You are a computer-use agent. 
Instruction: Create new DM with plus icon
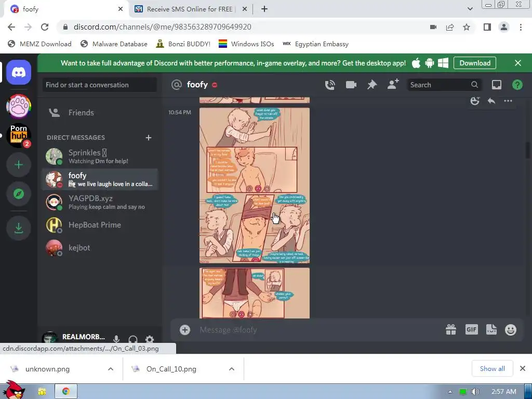pyautogui.click(x=148, y=137)
